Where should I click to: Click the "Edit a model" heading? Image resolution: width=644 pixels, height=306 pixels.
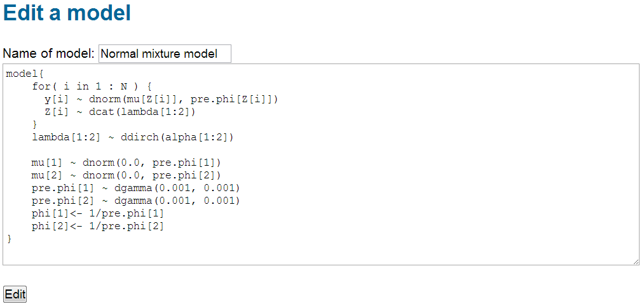point(67,13)
